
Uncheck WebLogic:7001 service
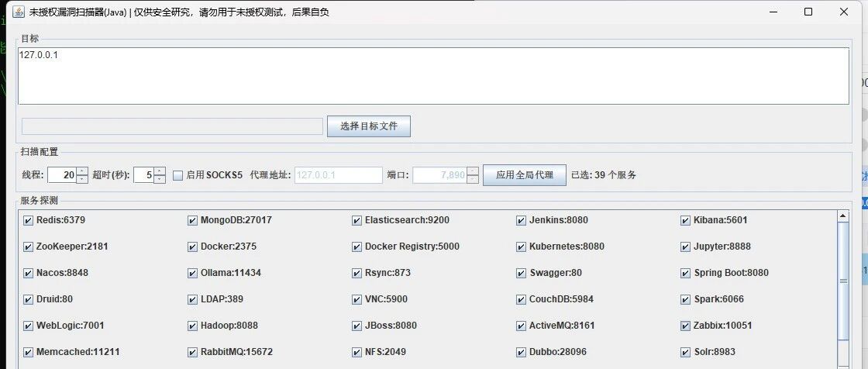[28, 326]
